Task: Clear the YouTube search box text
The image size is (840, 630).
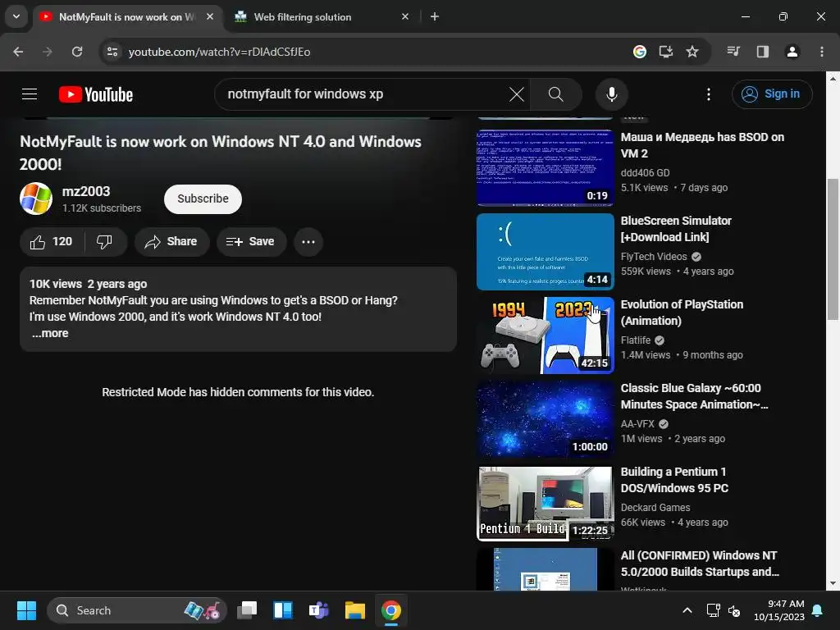Action: tap(517, 94)
